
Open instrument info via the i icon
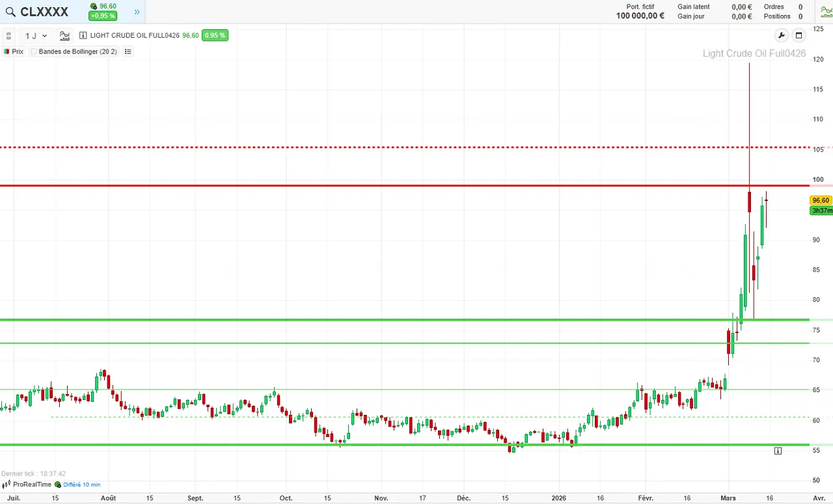coord(83,35)
